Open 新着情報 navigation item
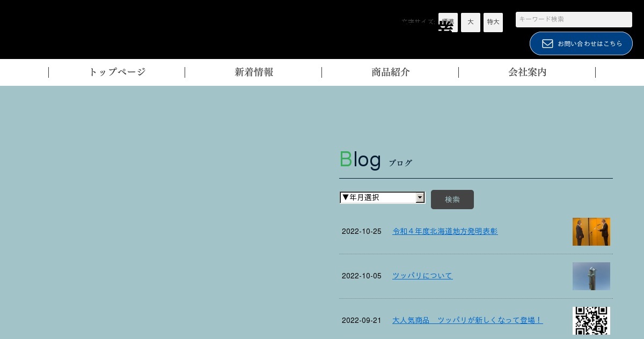This screenshot has width=644, height=339. (x=254, y=72)
